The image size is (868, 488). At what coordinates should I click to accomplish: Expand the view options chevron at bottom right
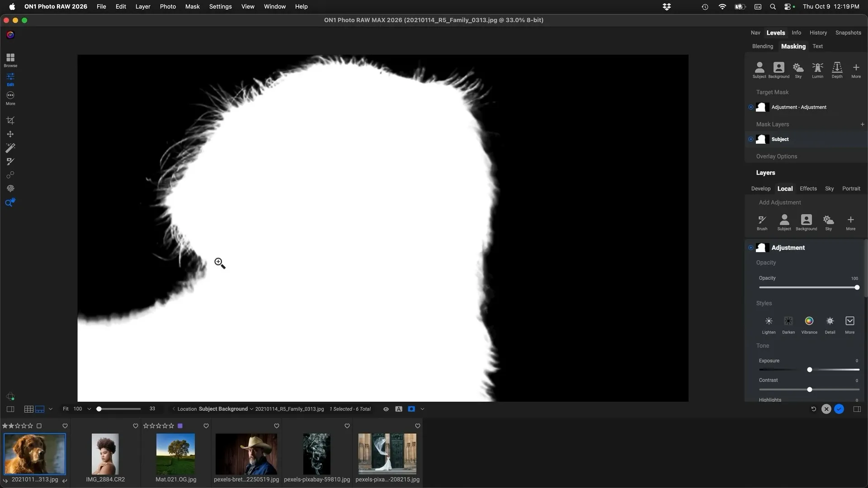422,409
